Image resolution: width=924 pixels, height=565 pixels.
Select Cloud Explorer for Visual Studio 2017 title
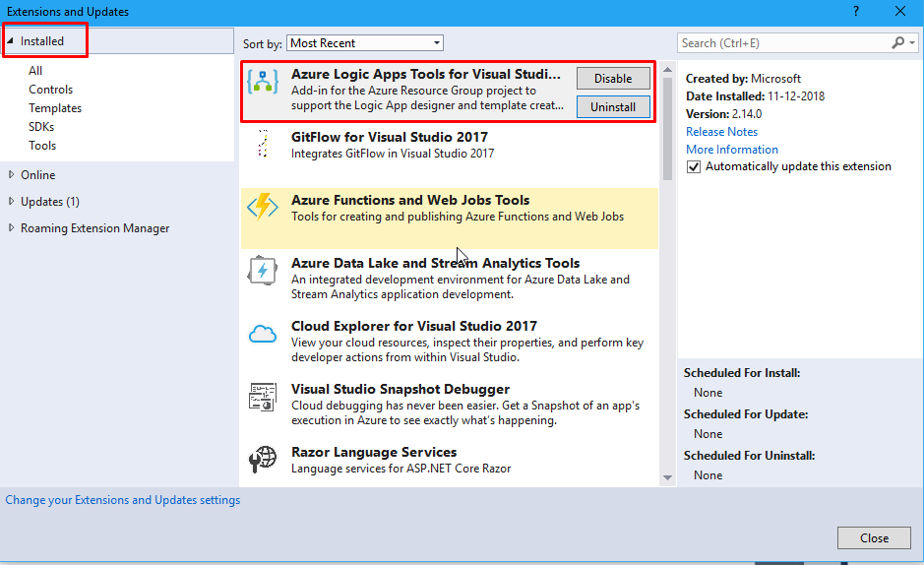[414, 326]
